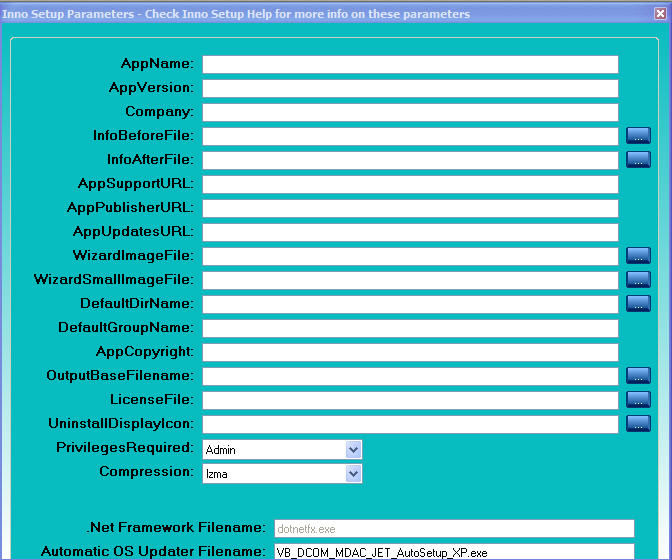Focus the AppUpdatesURL field
Viewport: 672px width, 560px height.
click(410, 232)
